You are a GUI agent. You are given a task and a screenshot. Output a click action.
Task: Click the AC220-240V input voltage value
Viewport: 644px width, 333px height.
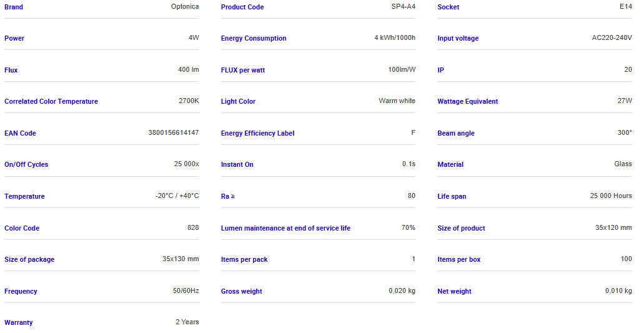pos(612,38)
